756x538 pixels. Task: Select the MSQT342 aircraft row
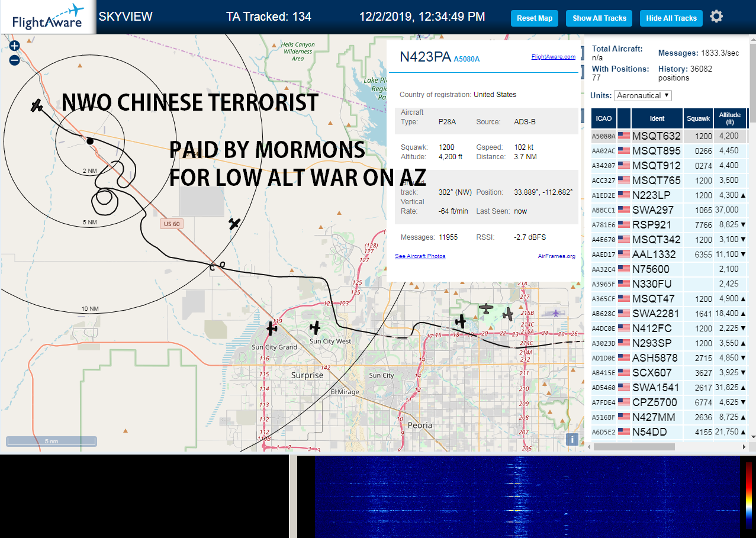click(x=669, y=240)
